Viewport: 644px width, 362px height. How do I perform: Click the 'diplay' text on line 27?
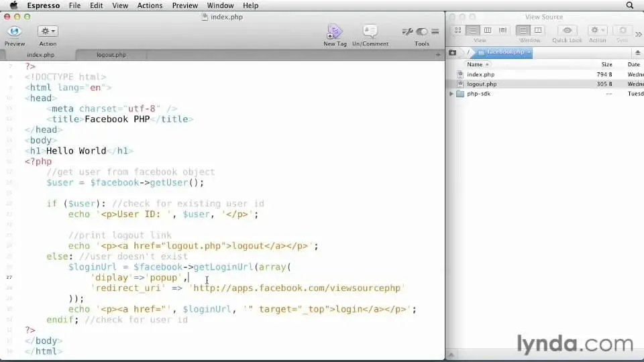pyautogui.click(x=111, y=278)
